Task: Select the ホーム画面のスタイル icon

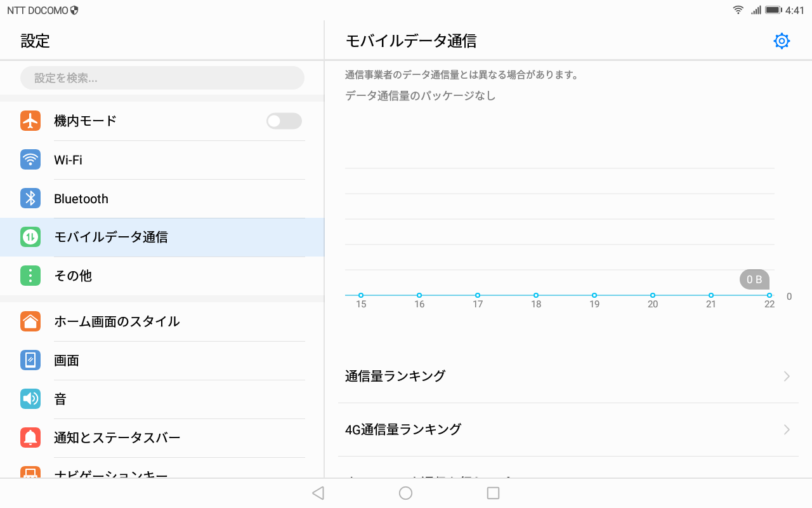Action: click(x=30, y=321)
